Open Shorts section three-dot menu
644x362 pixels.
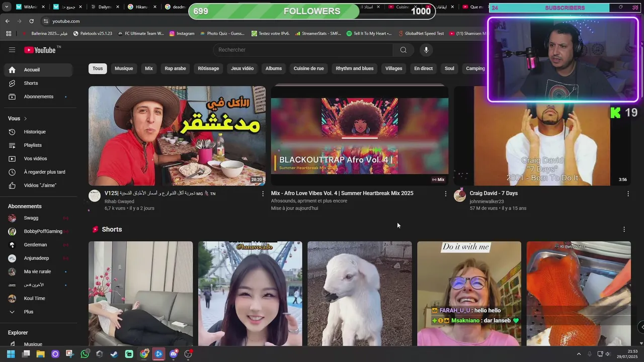[x=624, y=229]
